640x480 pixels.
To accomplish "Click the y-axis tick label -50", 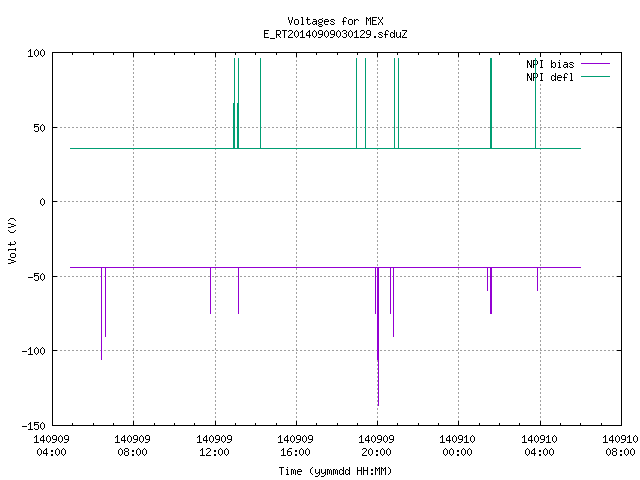I will click(36, 277).
